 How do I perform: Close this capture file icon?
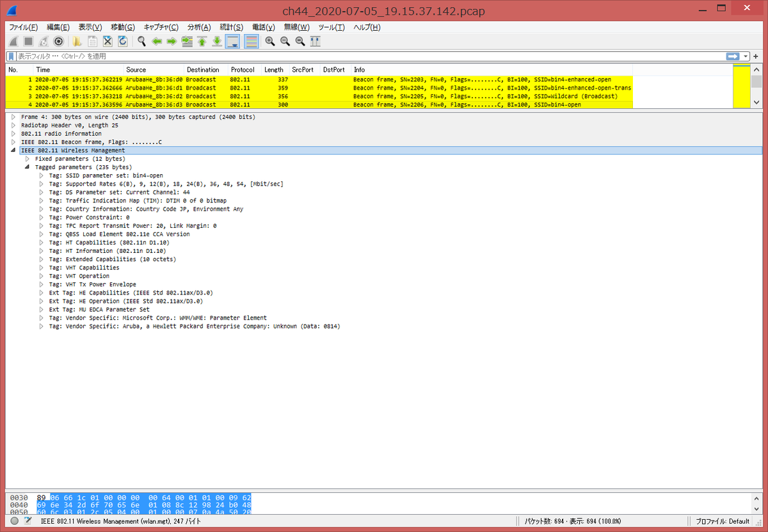tap(108, 42)
